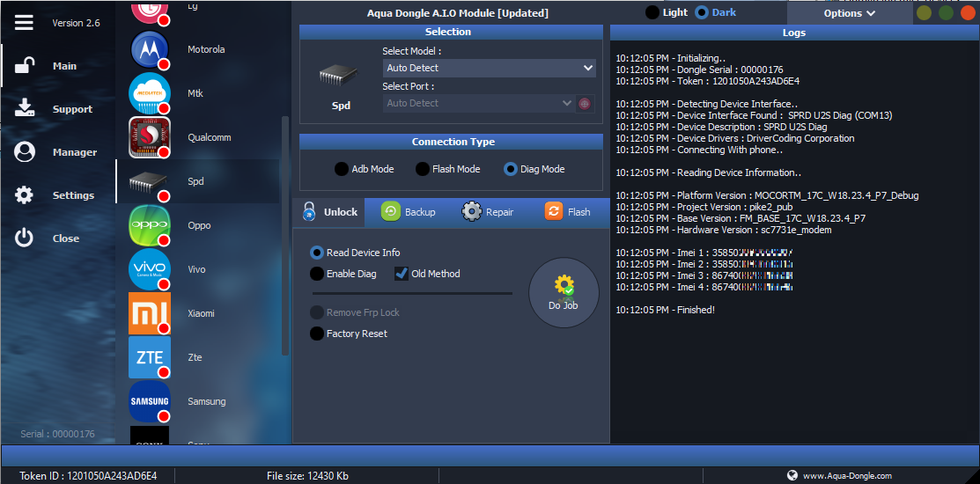
Task: Click the File size 12430 Kb entry
Action: 307,476
